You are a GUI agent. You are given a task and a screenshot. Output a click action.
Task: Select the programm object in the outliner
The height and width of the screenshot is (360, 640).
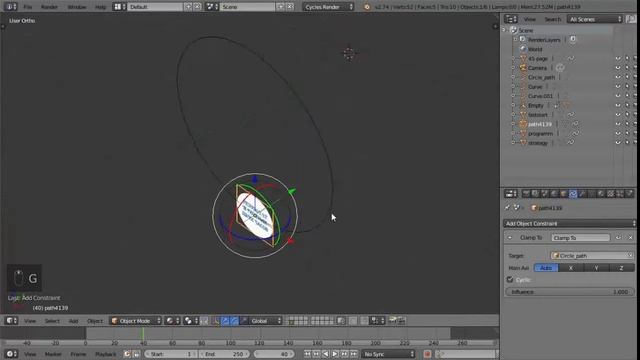(x=540, y=133)
